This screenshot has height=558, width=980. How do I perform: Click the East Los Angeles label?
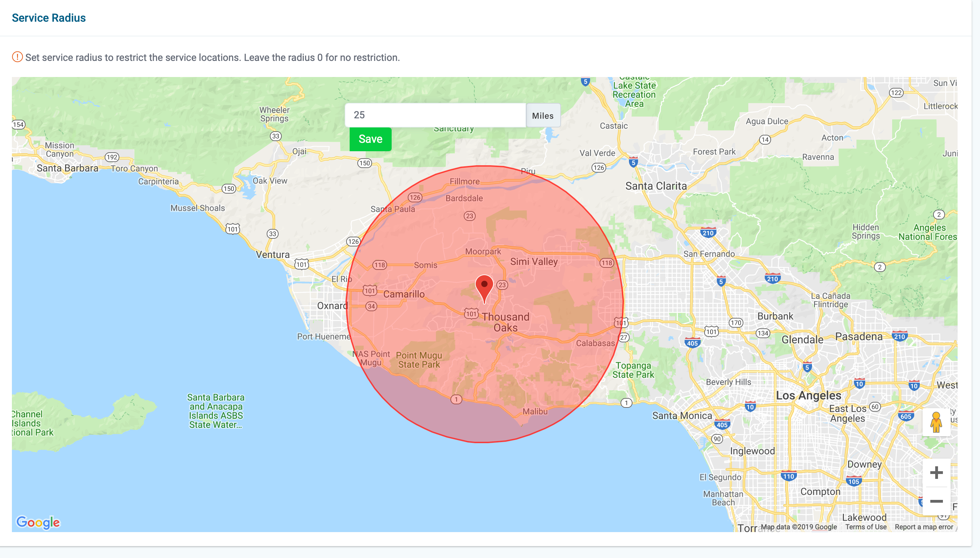[x=847, y=413]
